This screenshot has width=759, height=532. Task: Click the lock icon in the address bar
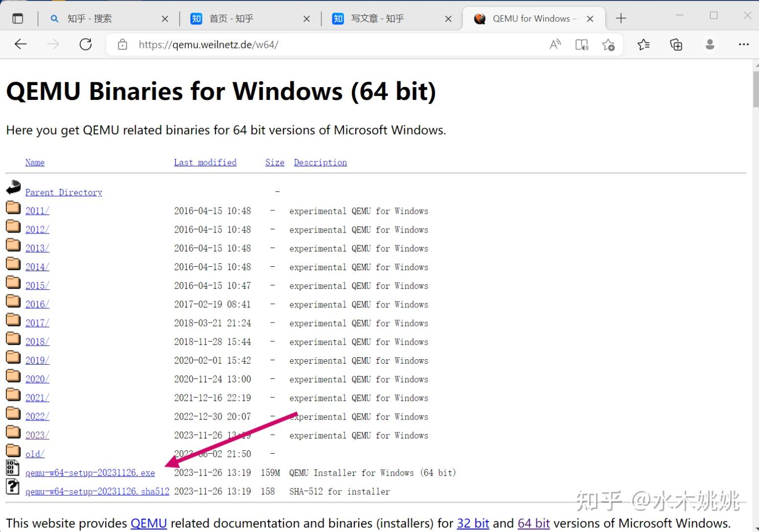coord(122,44)
